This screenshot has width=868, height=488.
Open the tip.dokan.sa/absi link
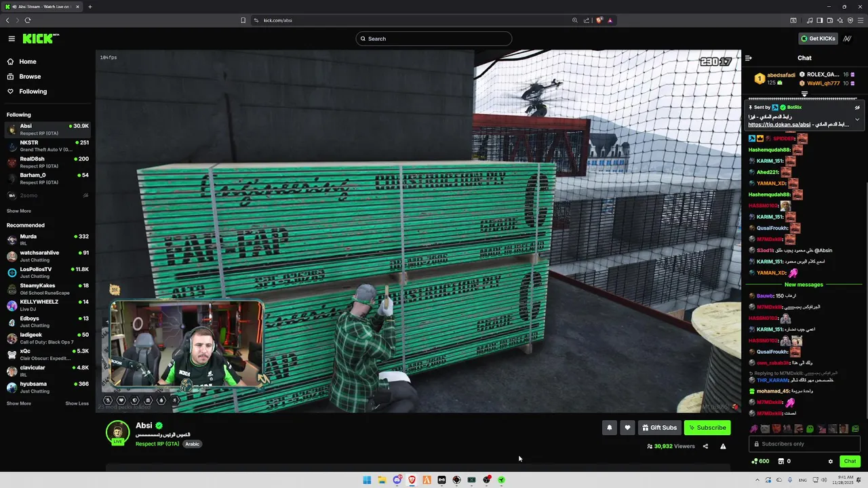[x=779, y=125]
